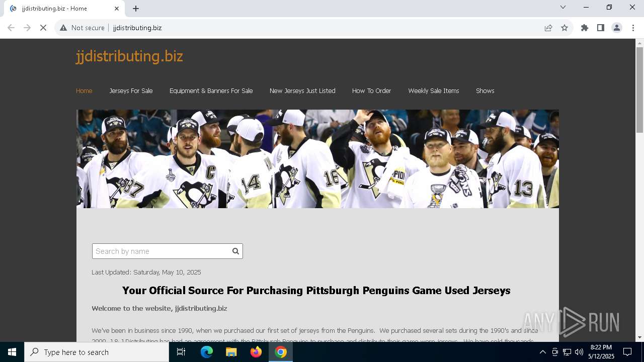644x362 pixels.
Task: Open the tab search chevron
Action: click(563, 7)
